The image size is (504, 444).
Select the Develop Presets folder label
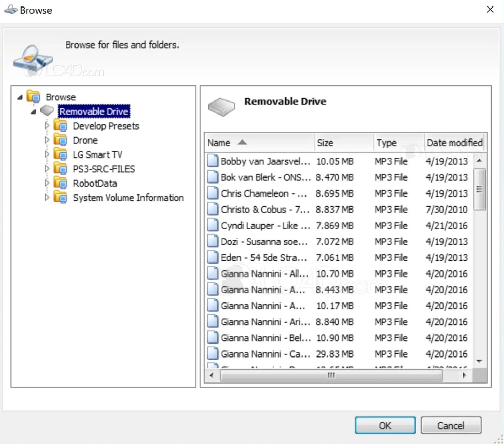(x=106, y=126)
